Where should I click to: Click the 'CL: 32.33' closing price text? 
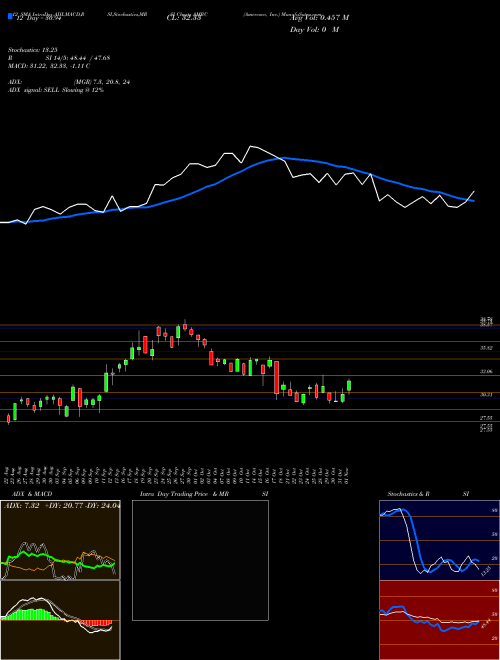pyautogui.click(x=183, y=19)
